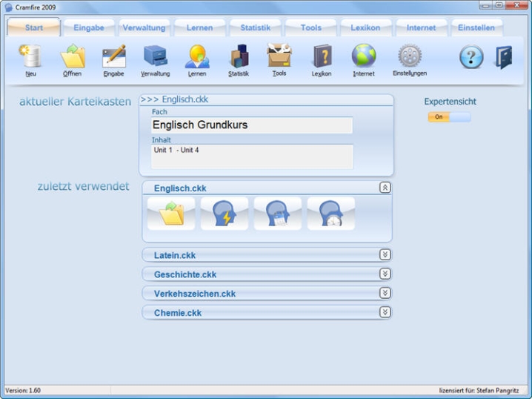532x399 pixels.
Task: Click the Lernen toolbar icon
Action: (197, 57)
